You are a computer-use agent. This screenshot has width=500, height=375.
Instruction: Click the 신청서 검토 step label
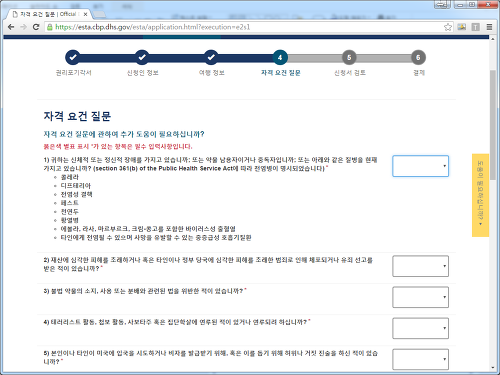pyautogui.click(x=350, y=73)
